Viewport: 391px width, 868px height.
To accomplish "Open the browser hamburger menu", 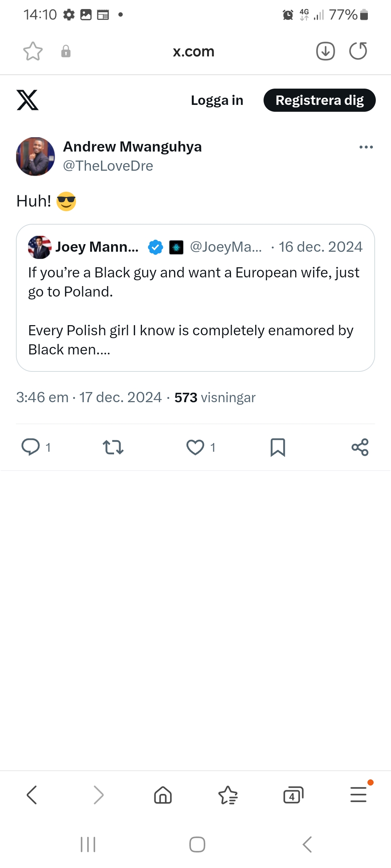I will (358, 795).
